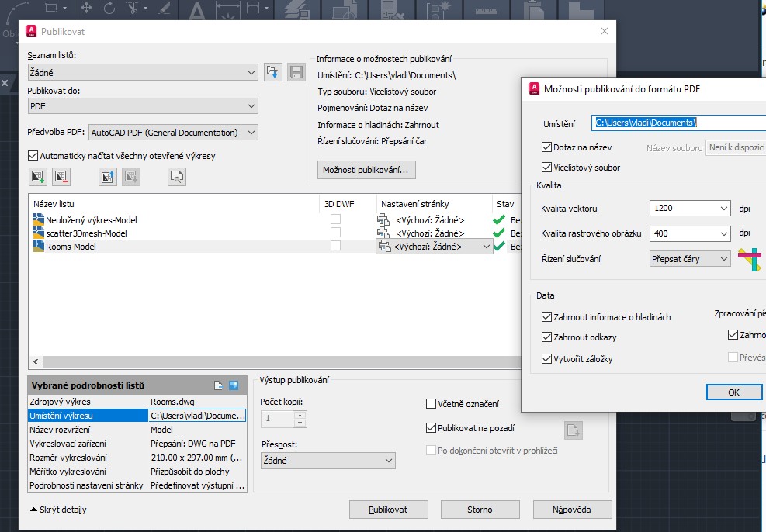Click the Umístění path input field
Screen dimensions: 766x532
[x=678, y=123]
